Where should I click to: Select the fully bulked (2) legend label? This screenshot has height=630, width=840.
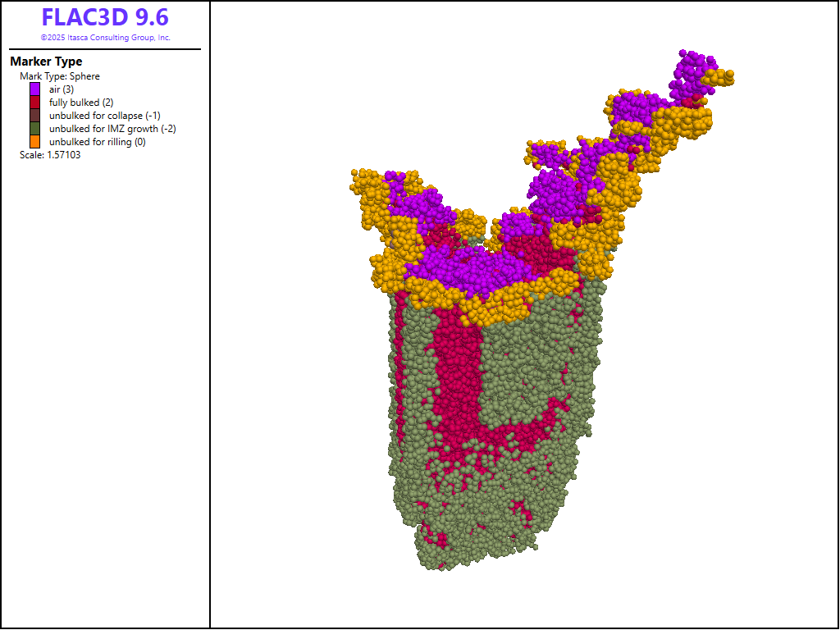pos(80,103)
